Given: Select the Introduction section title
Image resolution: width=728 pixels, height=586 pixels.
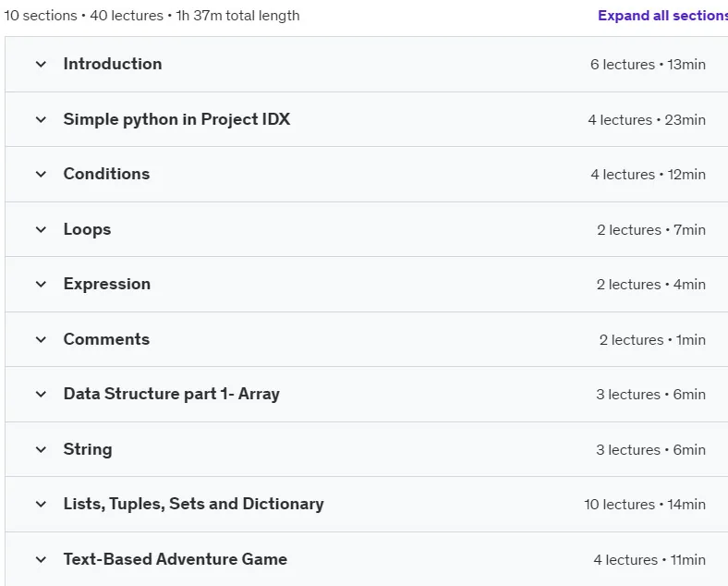Looking at the screenshot, I should pos(113,64).
